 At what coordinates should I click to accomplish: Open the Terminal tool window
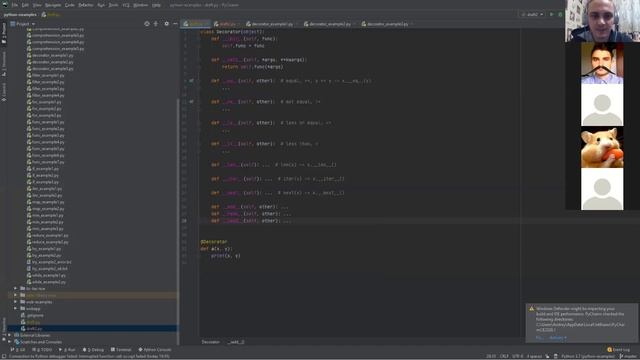(121, 350)
